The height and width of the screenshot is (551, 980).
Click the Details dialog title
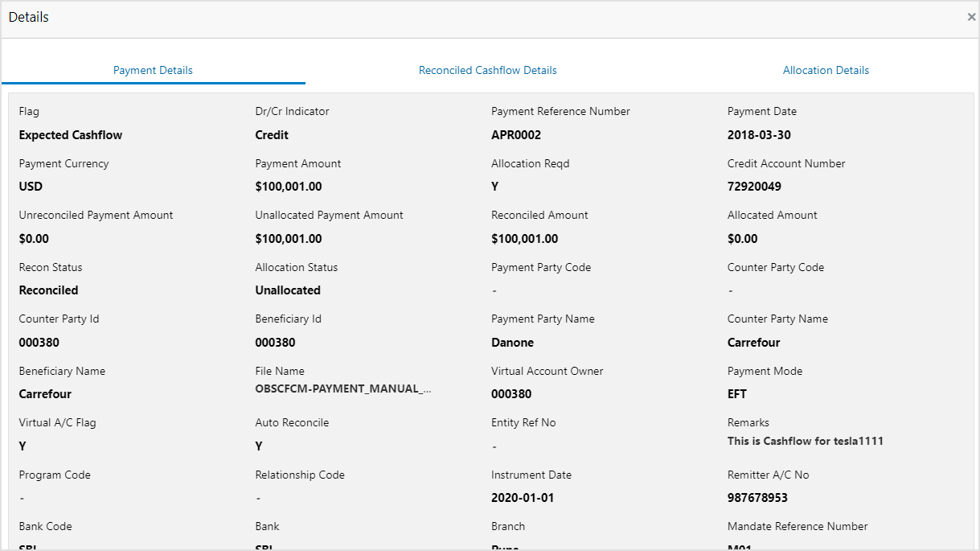29,17
